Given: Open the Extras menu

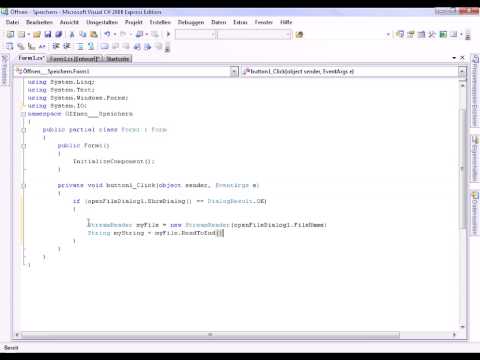Looking at the screenshot, I should coord(240,22).
